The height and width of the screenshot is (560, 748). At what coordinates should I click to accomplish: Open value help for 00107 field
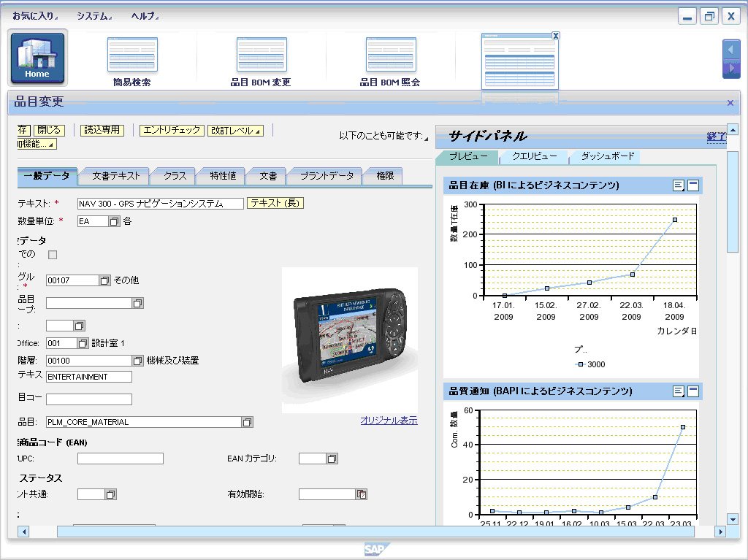104,280
